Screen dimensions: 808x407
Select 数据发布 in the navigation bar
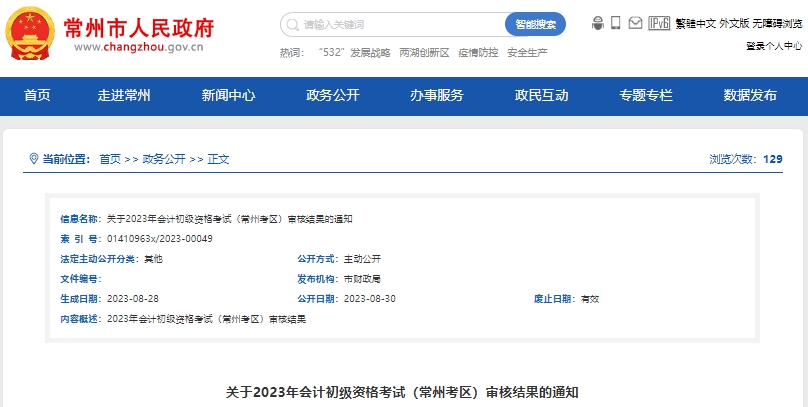750,96
